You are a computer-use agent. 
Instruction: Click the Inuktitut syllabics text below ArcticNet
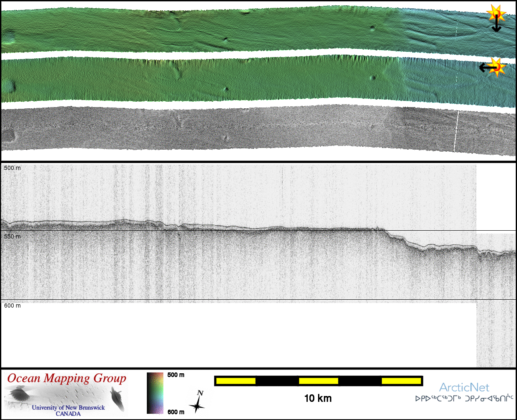pyautogui.click(x=464, y=399)
